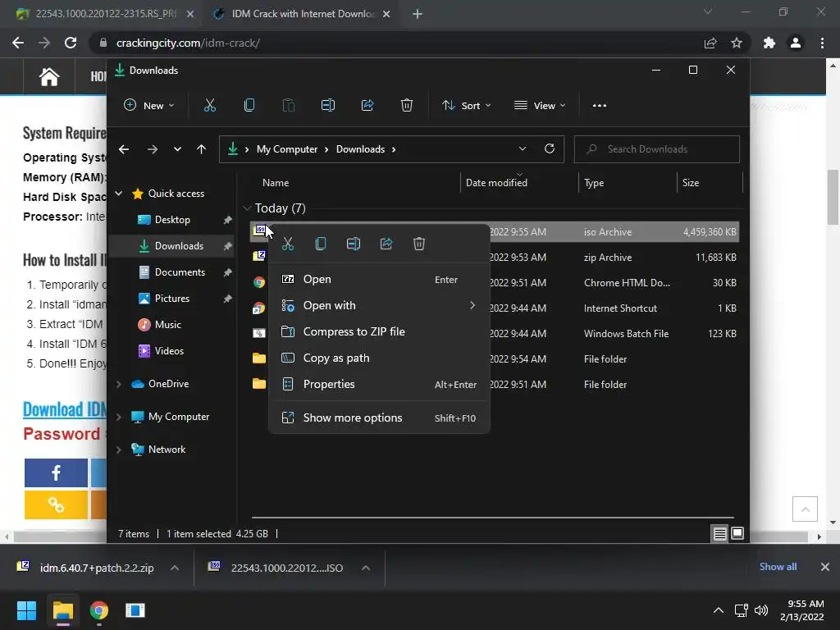Select Documents in navigation pane
The image size is (840, 630).
pyautogui.click(x=180, y=272)
